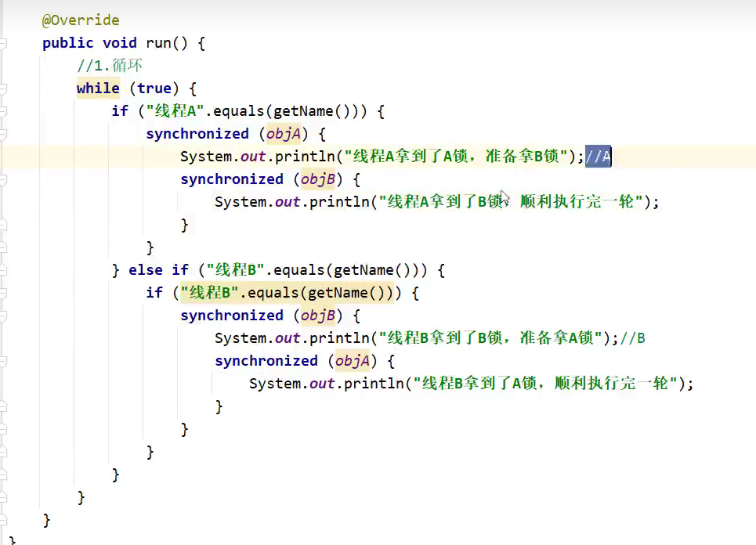756x545 pixels.
Task: Click the highlighted "线程B".equals(getName()) expression
Action: pyautogui.click(x=287, y=293)
